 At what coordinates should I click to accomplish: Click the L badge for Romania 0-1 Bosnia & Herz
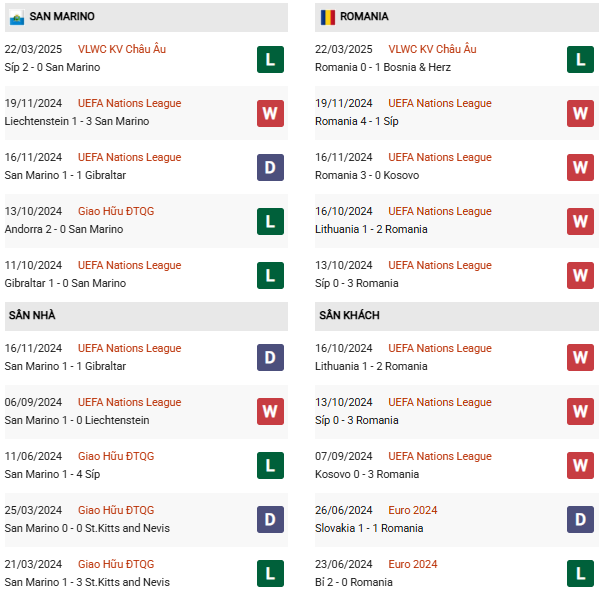[x=580, y=59]
